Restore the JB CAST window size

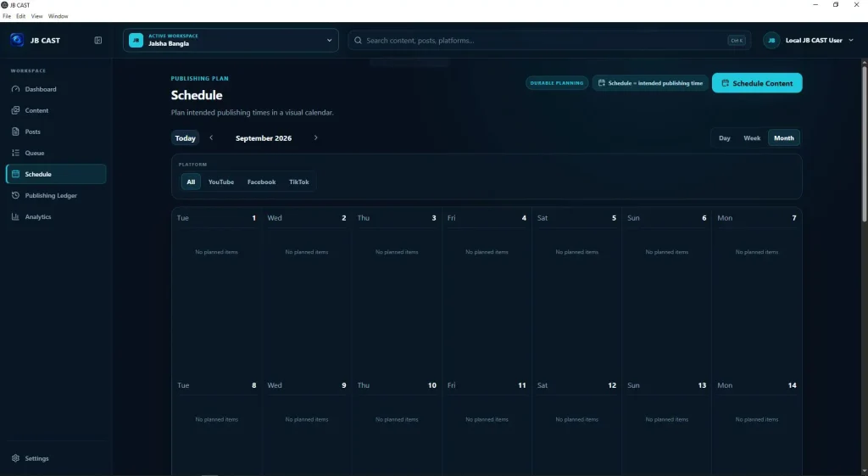click(x=836, y=4)
